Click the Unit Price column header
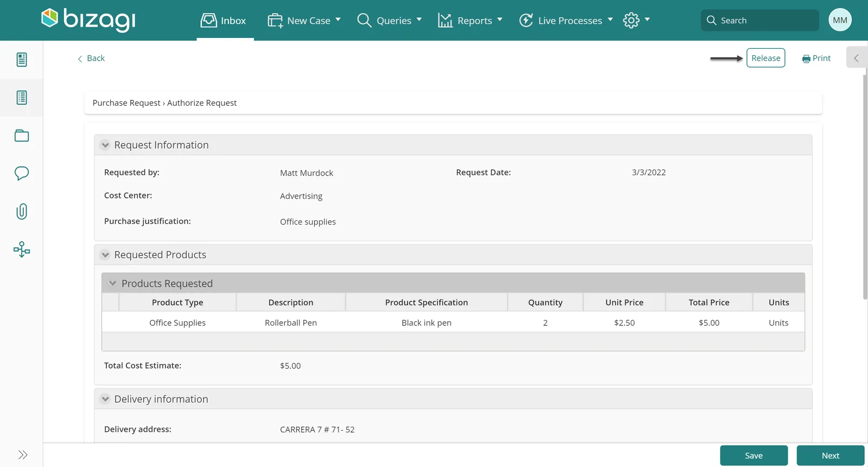Viewport: 868px width, 467px height. coord(624,303)
